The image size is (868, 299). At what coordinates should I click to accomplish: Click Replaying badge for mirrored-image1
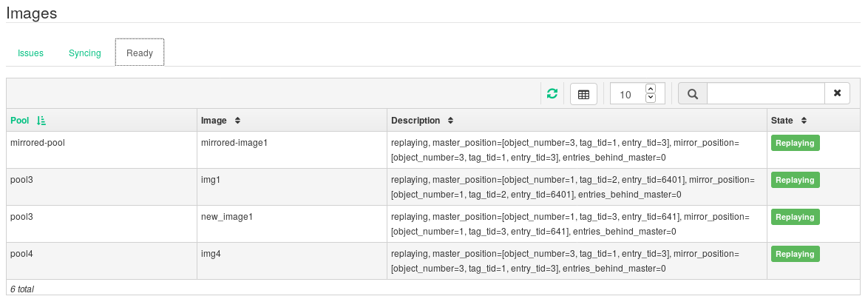(x=795, y=144)
